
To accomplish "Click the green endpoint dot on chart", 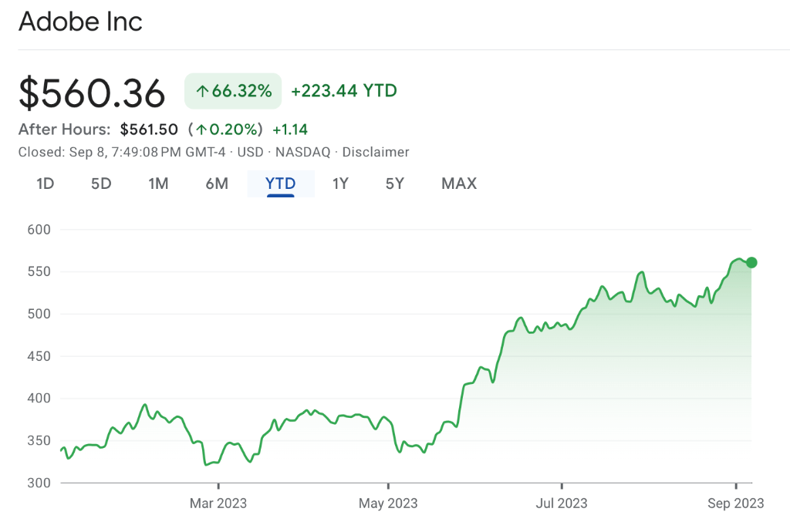I will [752, 263].
